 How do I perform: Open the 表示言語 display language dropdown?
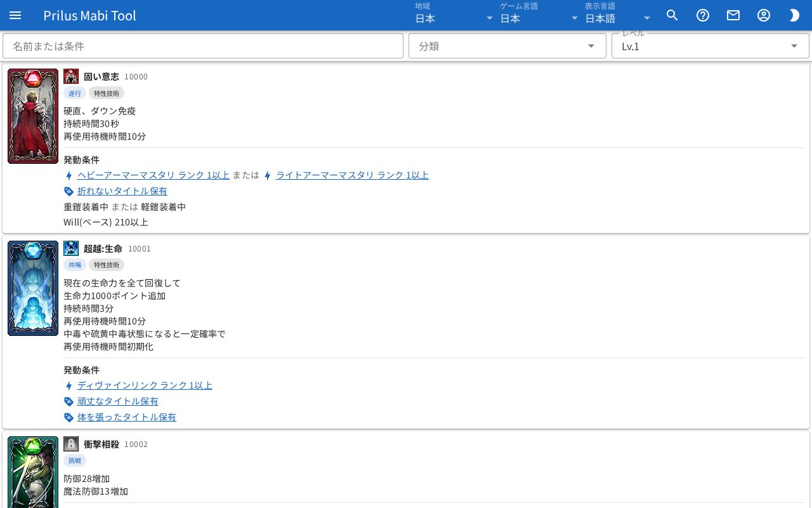click(619, 15)
